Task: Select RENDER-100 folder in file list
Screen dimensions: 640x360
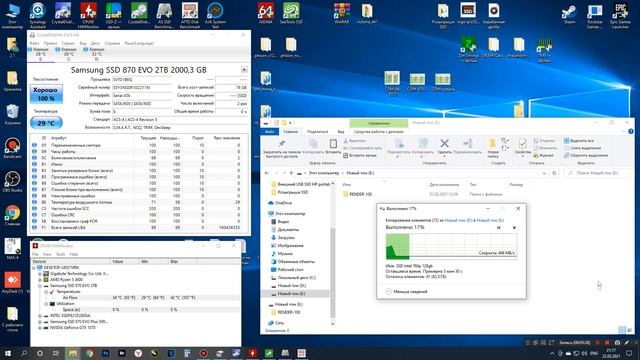Action: pos(360,194)
